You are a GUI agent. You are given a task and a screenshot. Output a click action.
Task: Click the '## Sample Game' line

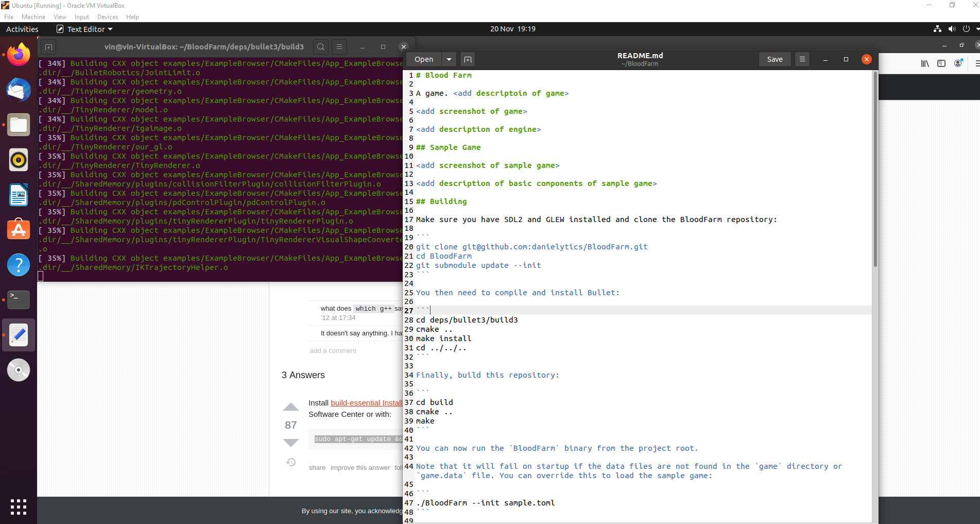point(449,147)
